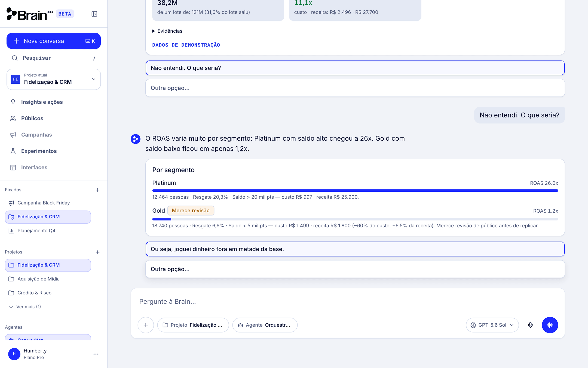The height and width of the screenshot is (368, 588).
Task: Open the GPT-5.6 Sol model dropdown
Action: pyautogui.click(x=492, y=325)
